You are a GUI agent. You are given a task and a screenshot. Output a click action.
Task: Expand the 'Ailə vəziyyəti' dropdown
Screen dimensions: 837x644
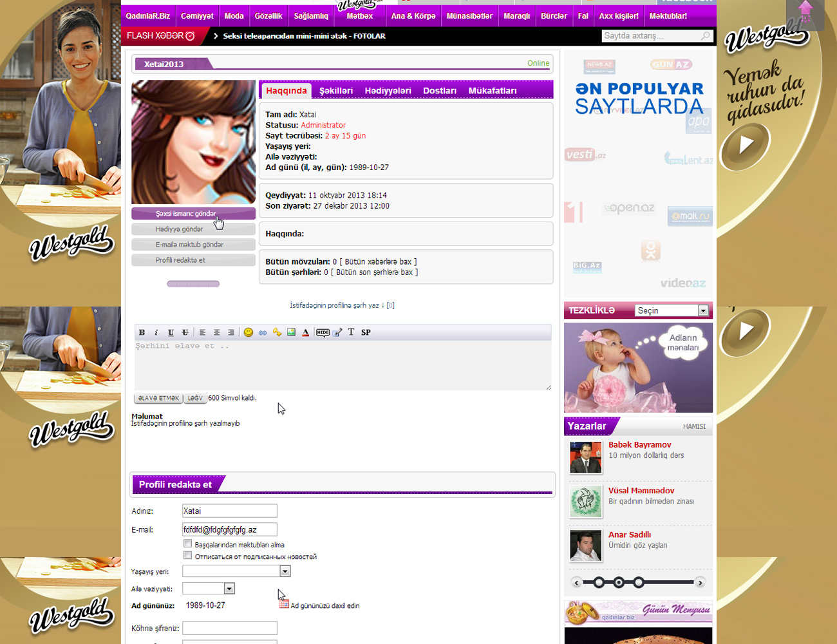pyautogui.click(x=229, y=589)
